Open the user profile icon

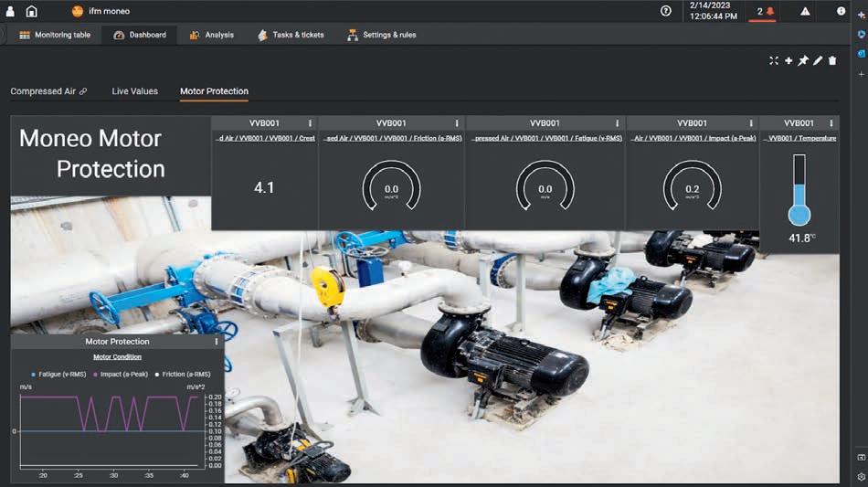coord(10,11)
